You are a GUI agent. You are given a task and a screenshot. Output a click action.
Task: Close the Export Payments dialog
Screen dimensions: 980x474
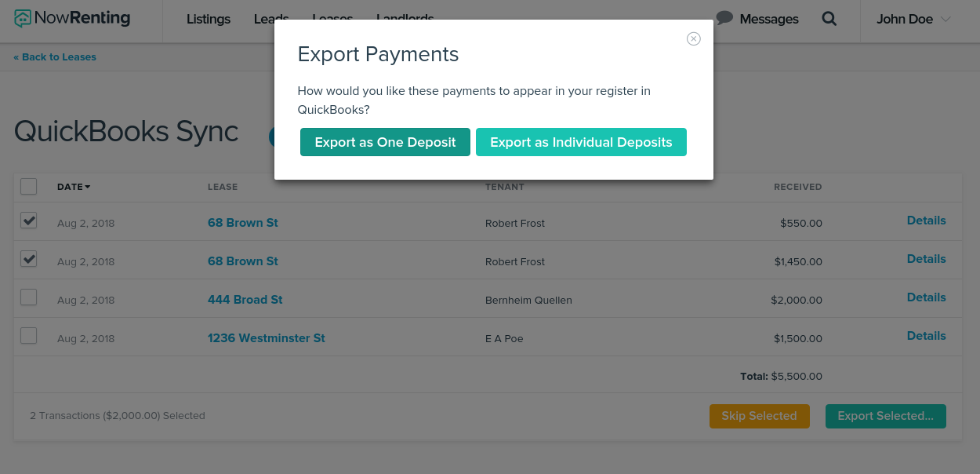point(693,38)
